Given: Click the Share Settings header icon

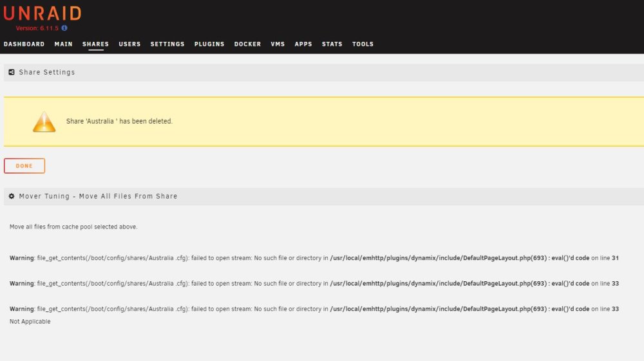Looking at the screenshot, I should pos(12,72).
